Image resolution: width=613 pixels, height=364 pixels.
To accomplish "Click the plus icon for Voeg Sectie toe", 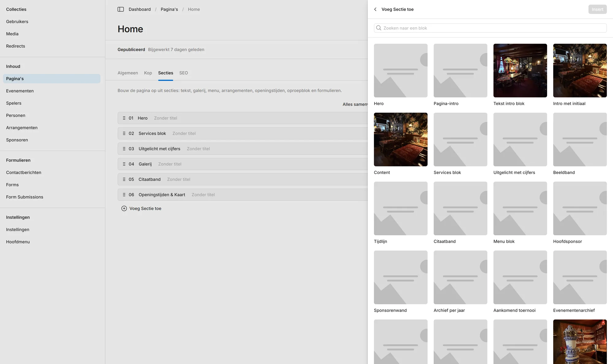I will pos(124,208).
